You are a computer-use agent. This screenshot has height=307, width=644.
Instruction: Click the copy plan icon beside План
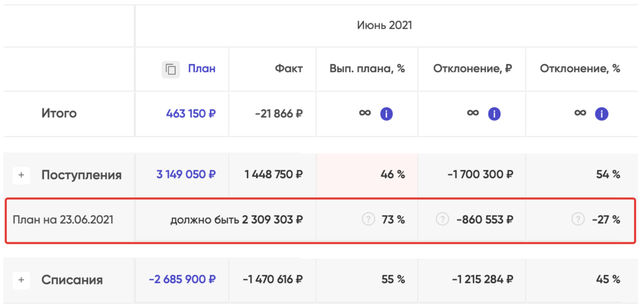(x=171, y=70)
